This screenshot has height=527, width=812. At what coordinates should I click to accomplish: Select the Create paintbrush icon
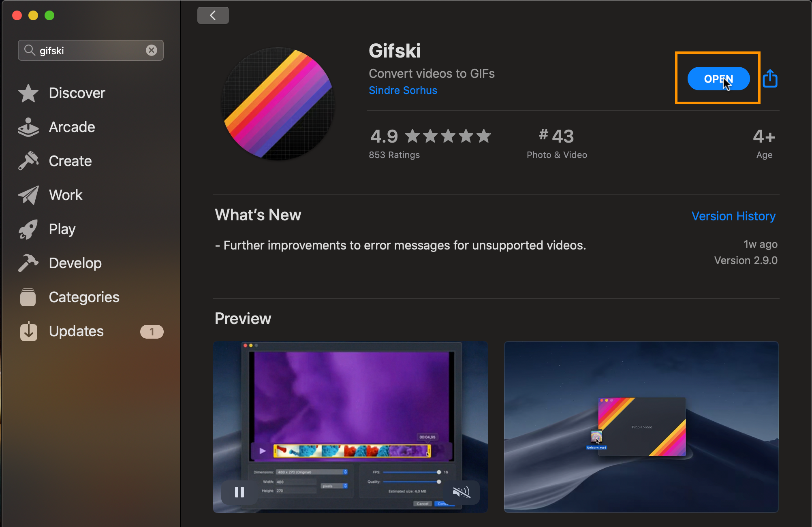pos(28,161)
